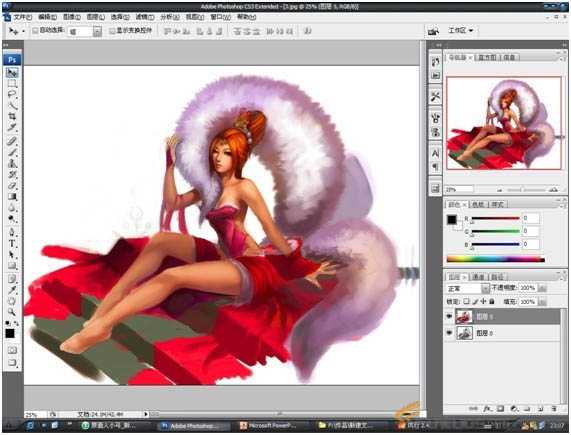
Task: Pick the Zoom magnifier tool
Action: click(12, 312)
